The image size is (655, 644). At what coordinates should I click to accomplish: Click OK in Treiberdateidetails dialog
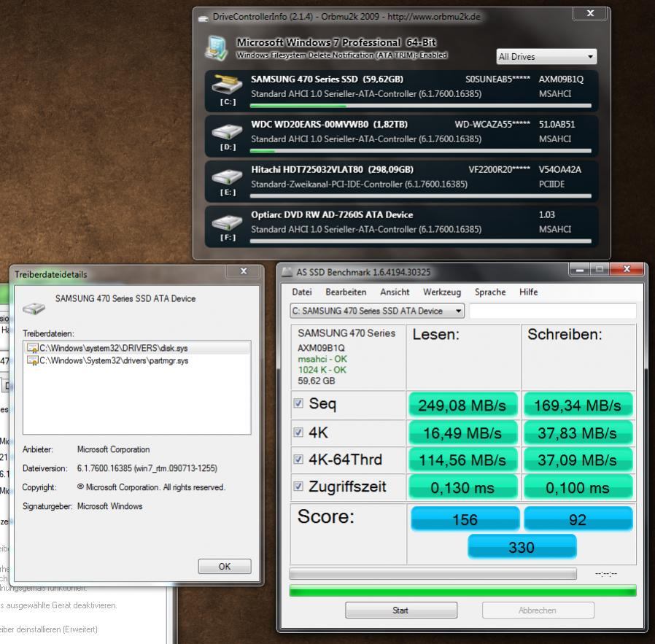(x=225, y=566)
